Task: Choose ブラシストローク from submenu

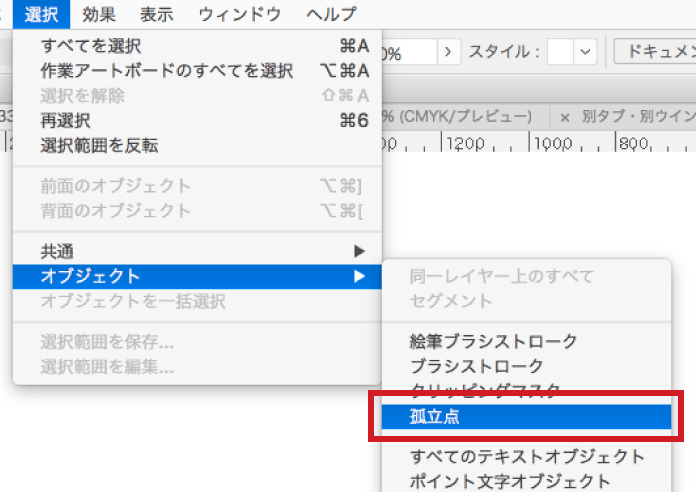Action: tap(477, 366)
